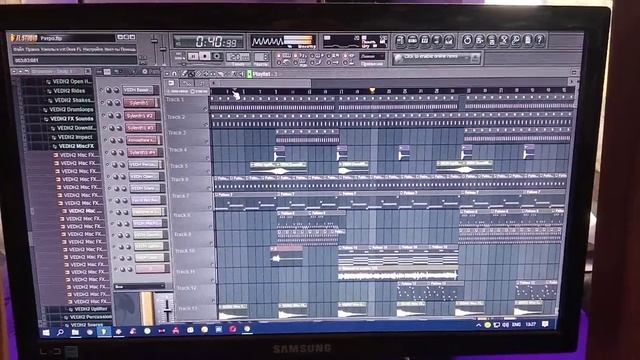
Task: Toggle mute LED of Sylenth1 channel
Action: [103, 103]
